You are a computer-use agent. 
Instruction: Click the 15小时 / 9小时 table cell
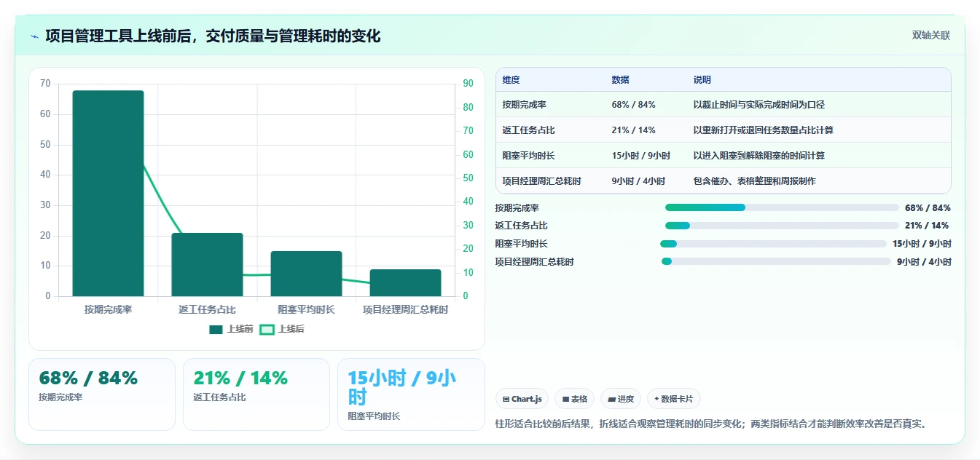point(640,156)
